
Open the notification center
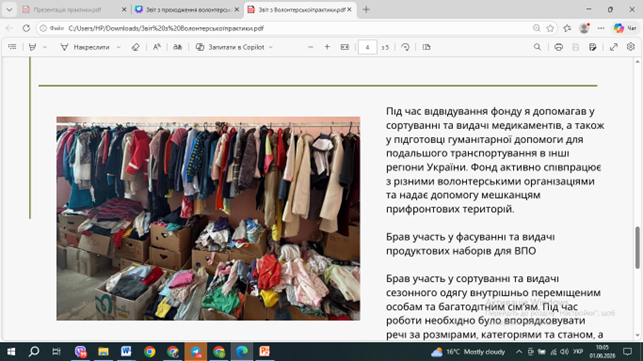tap(627, 352)
